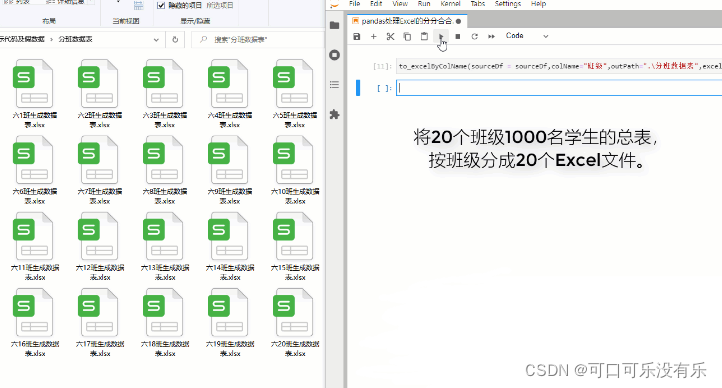Viewport: 722px width, 388px height.
Task: Select file 六17班生成数据表.xlsx
Action: [x=99, y=323]
